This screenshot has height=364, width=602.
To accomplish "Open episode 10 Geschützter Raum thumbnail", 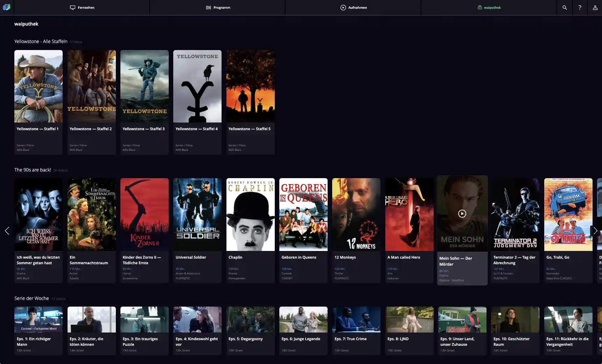I will tap(515, 320).
